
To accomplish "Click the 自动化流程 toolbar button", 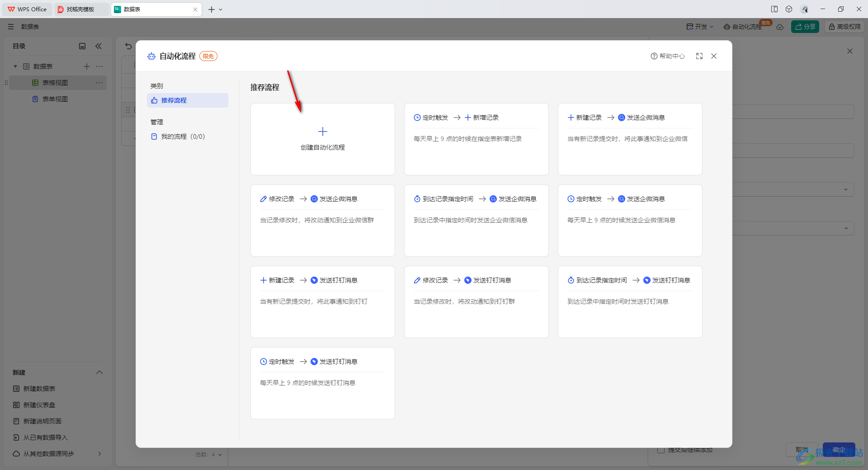I will pyautogui.click(x=743, y=27).
